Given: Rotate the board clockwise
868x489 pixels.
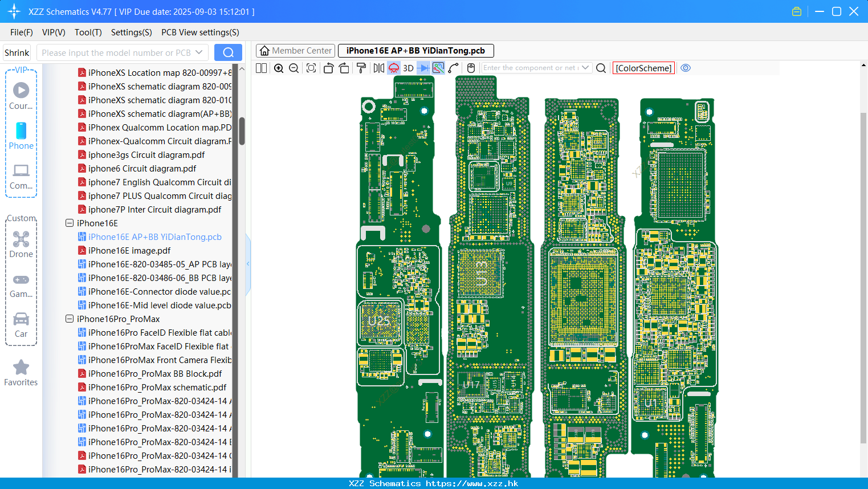Looking at the screenshot, I should tap(344, 68).
